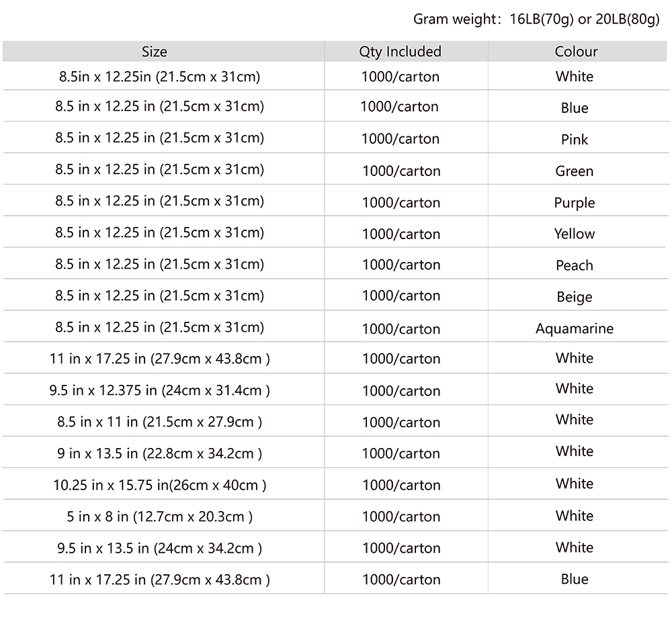Select the Beige colour cell

click(575, 297)
